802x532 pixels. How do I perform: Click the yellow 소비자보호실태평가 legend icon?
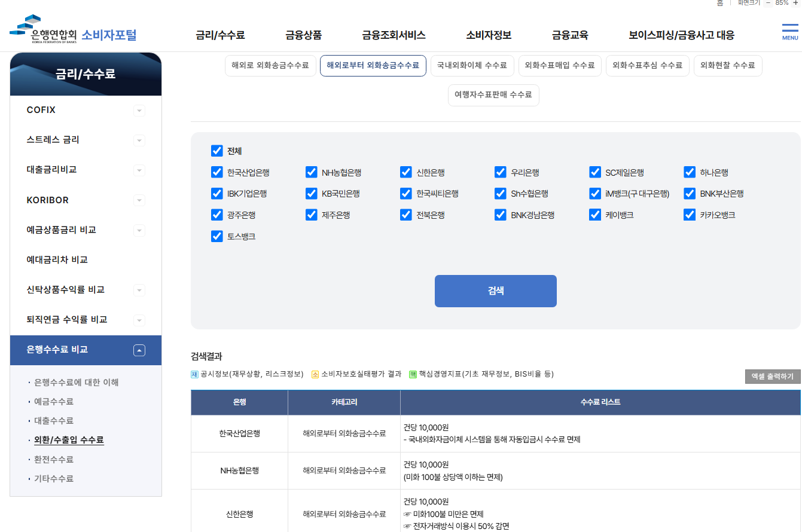(315, 374)
